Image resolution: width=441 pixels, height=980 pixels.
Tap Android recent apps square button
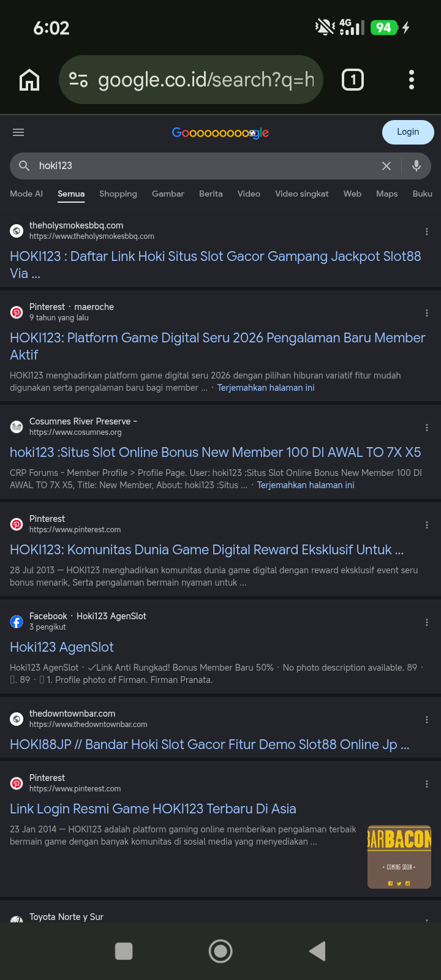tap(124, 951)
